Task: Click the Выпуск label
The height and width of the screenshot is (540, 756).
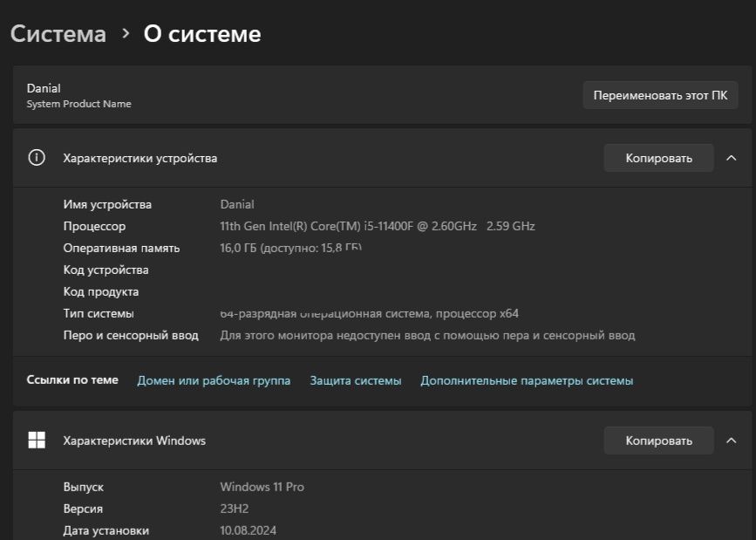Action: click(x=83, y=487)
